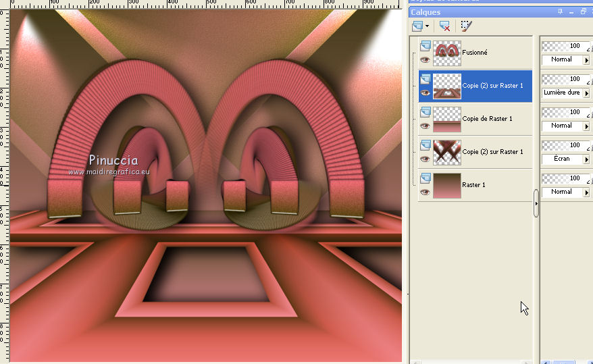Hide the Copie de Raster 1 layer
The width and height of the screenshot is (593, 364).
(425, 126)
